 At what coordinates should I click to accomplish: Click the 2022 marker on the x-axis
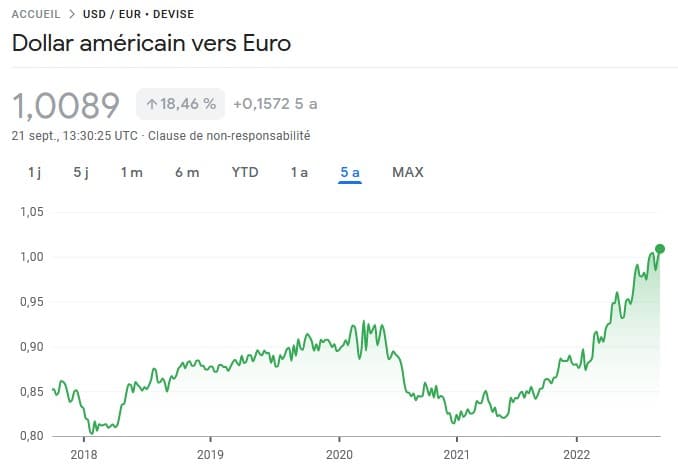576,454
